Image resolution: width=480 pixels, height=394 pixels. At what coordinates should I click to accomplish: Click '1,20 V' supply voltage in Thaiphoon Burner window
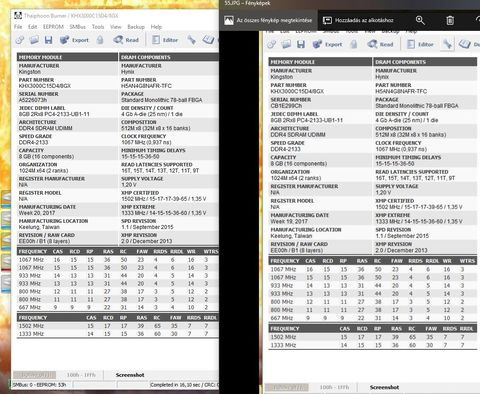pos(129,185)
